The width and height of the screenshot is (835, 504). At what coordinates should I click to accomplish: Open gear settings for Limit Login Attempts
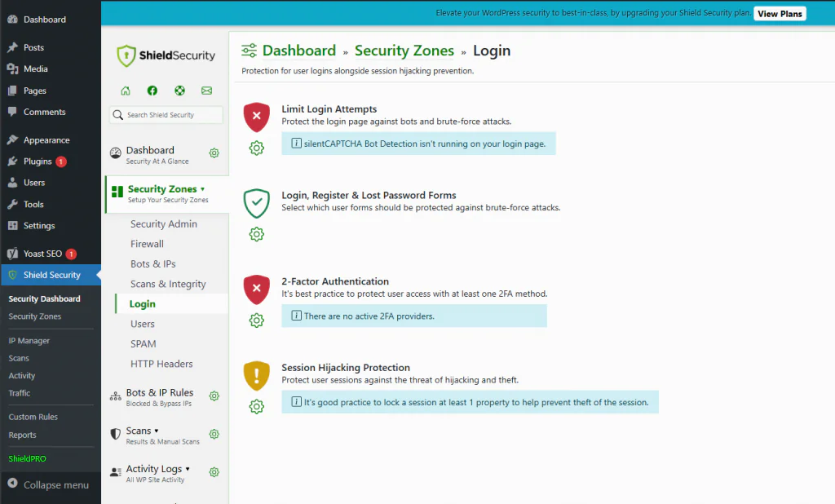pyautogui.click(x=257, y=148)
